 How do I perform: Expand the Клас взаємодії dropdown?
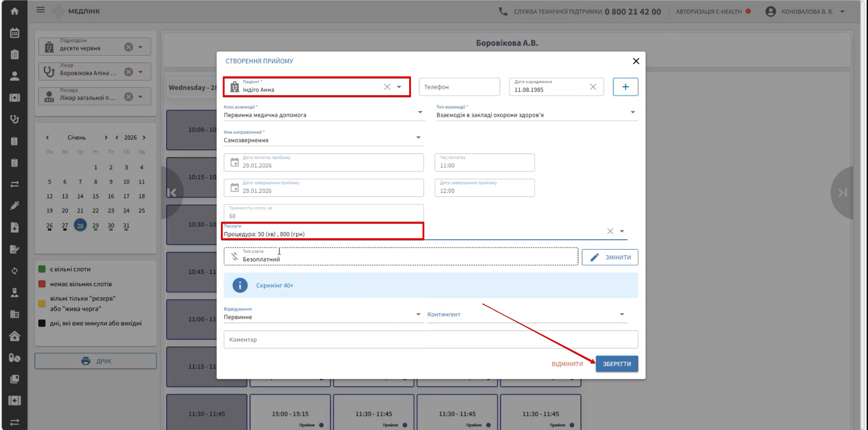[x=420, y=113]
